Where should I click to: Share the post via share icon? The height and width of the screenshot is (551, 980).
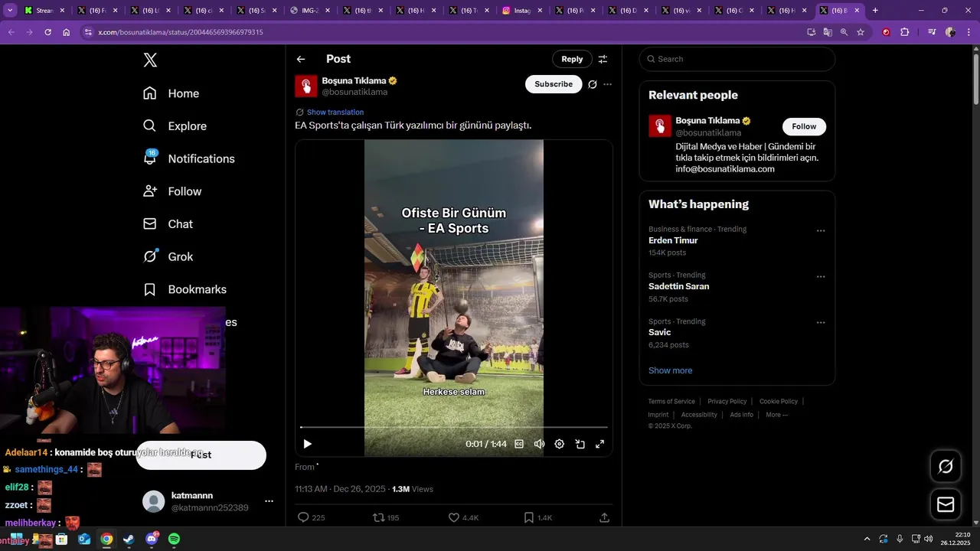tap(604, 517)
